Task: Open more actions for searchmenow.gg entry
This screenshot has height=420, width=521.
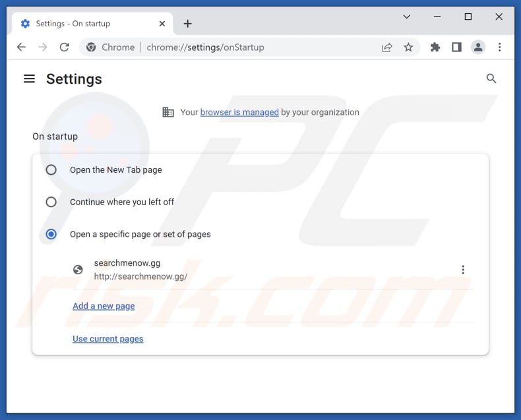Action: click(x=463, y=270)
